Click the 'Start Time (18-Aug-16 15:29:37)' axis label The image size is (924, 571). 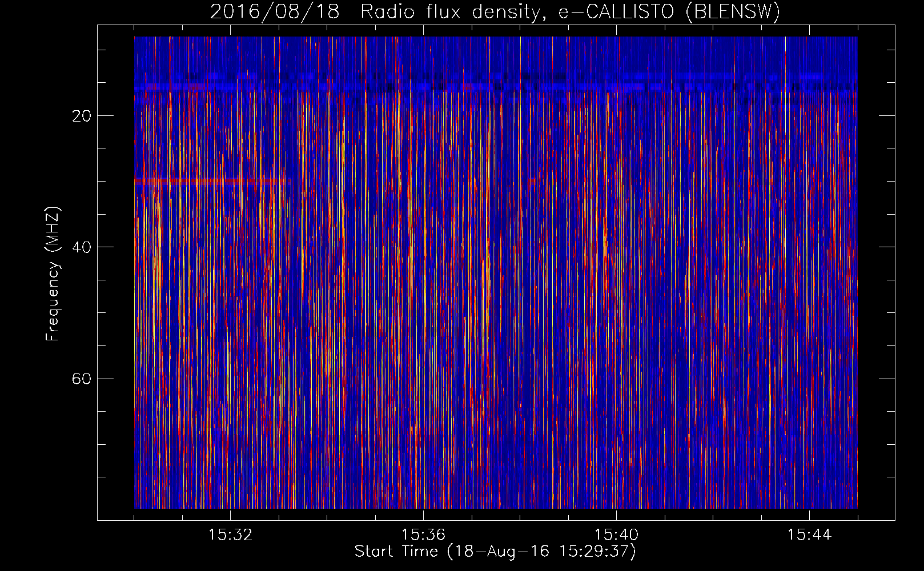coord(495,552)
